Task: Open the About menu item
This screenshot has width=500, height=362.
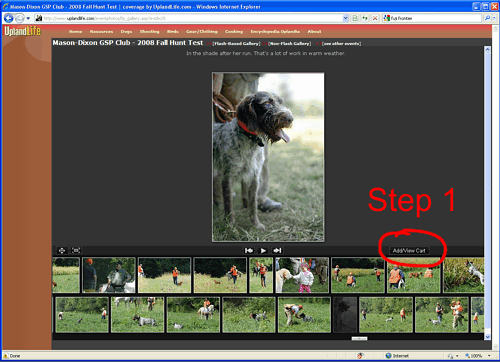Action: [314, 32]
